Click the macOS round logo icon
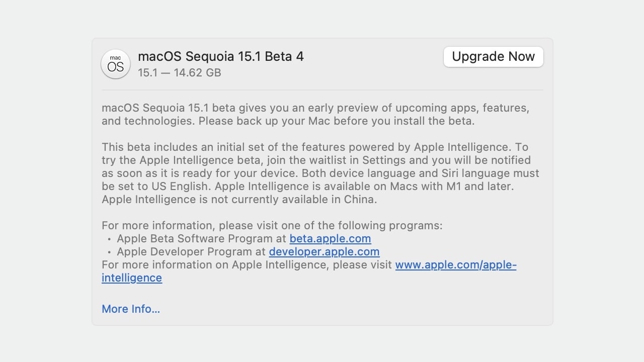The image size is (644, 362). [116, 64]
